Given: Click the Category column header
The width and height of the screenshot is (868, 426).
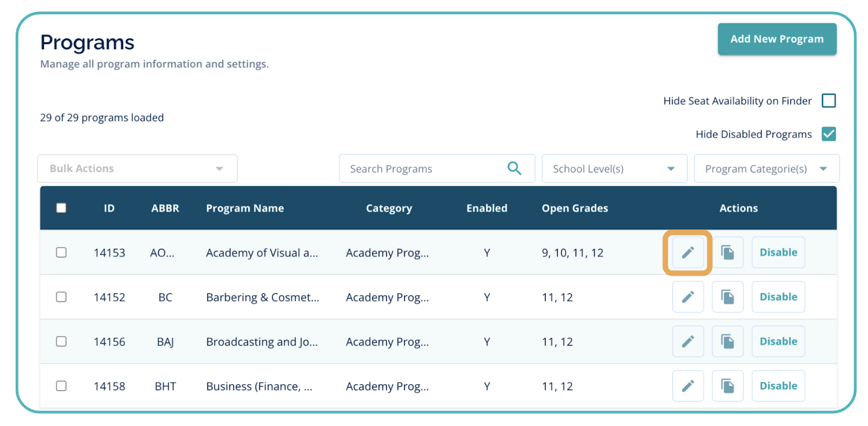Looking at the screenshot, I should (388, 208).
